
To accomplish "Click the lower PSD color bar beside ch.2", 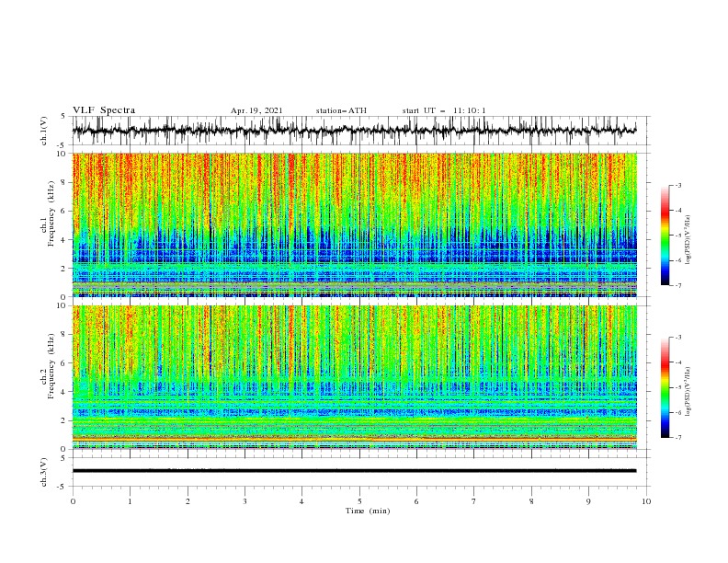I will [665, 387].
